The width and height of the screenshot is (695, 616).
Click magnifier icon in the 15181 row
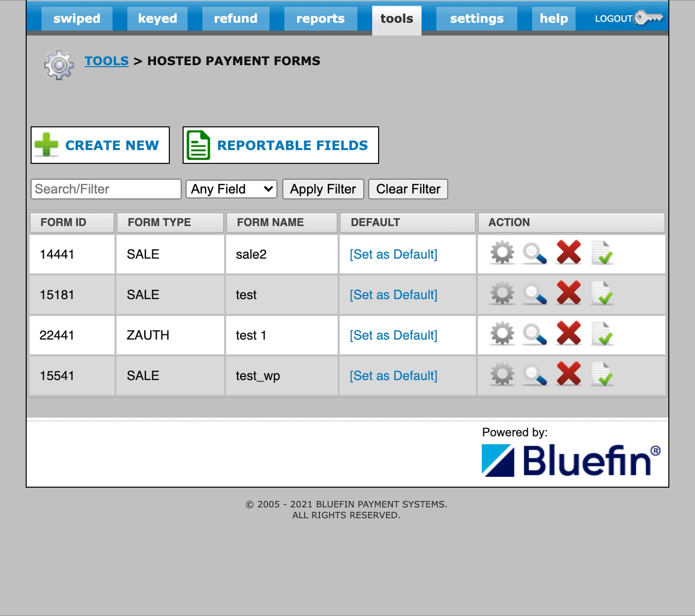(x=535, y=293)
